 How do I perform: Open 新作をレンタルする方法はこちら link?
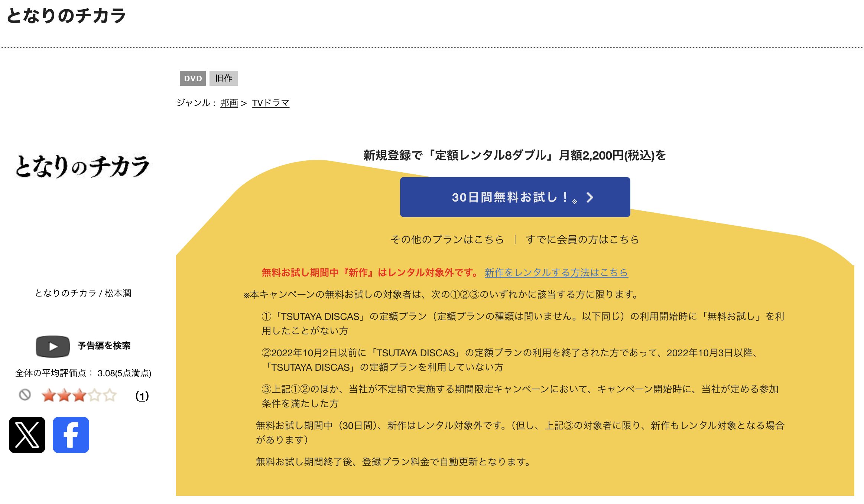(556, 272)
